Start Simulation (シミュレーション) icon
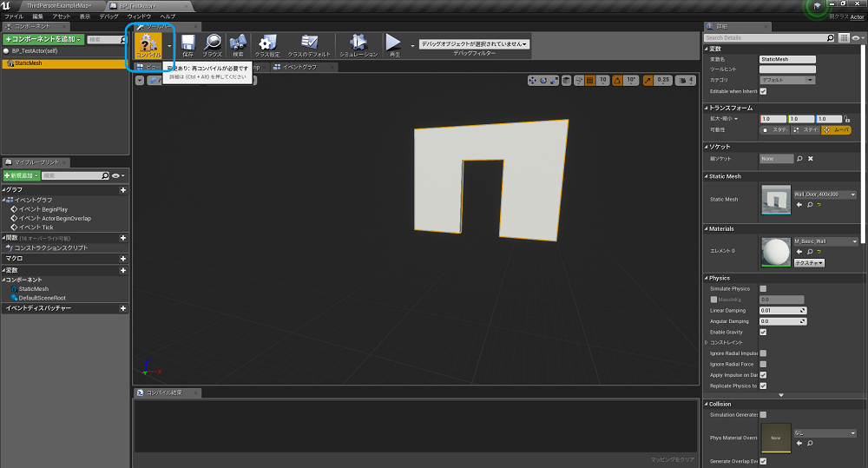 click(x=358, y=45)
